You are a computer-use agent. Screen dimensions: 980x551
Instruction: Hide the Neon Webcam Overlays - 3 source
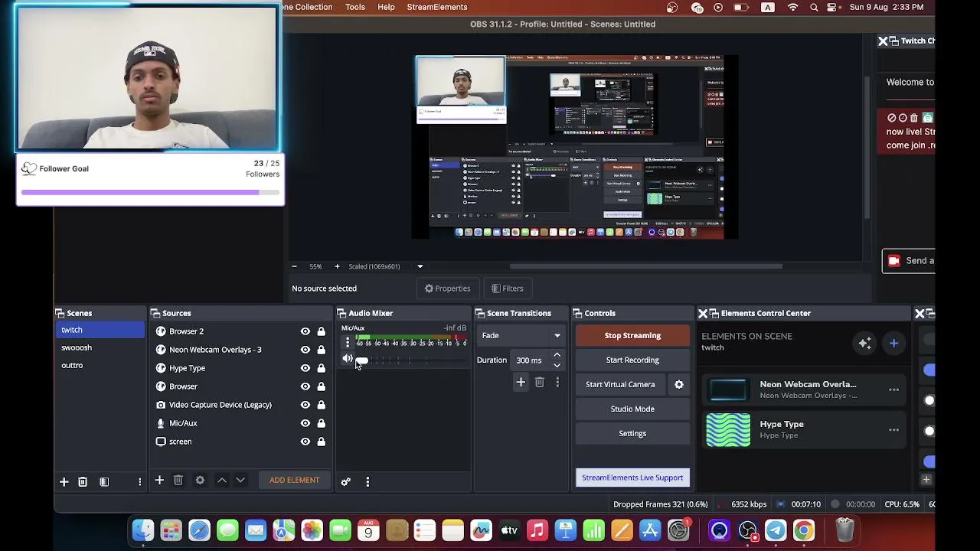(x=305, y=350)
